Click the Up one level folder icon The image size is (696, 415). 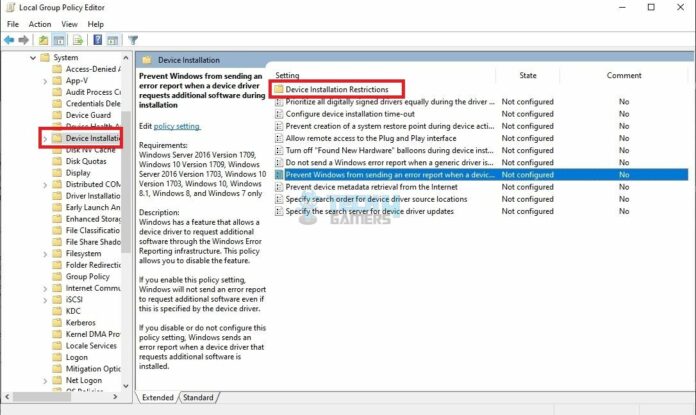pos(43,40)
